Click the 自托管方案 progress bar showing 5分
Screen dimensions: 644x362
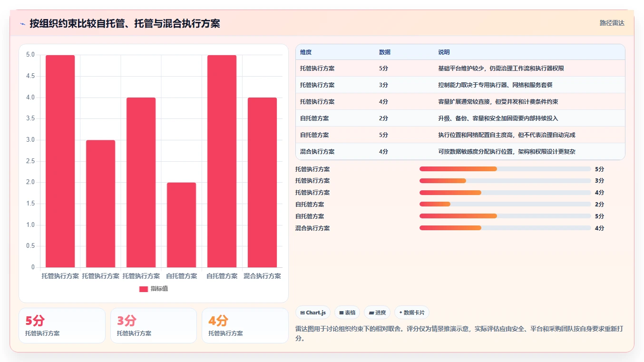(505, 216)
